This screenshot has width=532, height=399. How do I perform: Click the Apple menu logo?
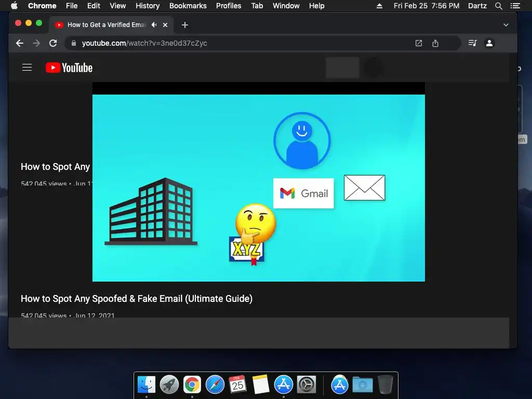point(14,6)
